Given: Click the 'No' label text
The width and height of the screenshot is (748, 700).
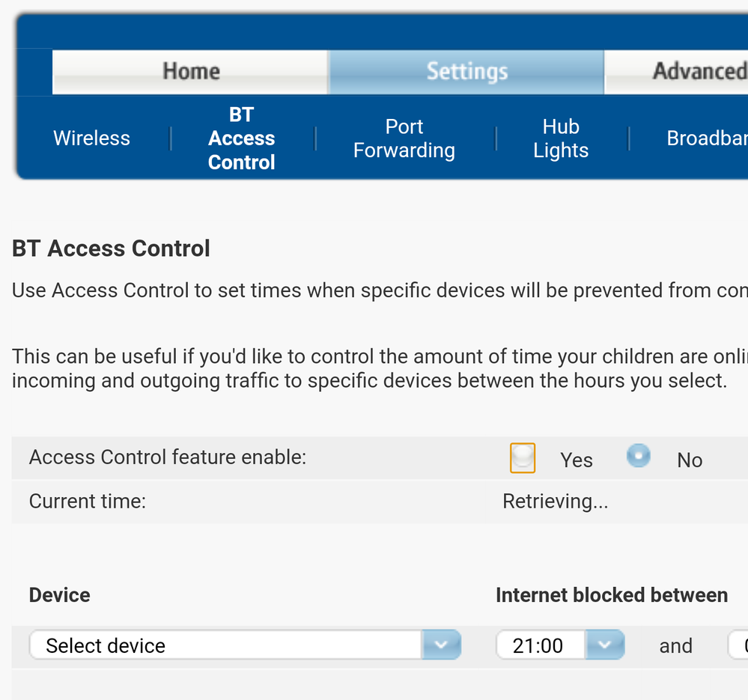Looking at the screenshot, I should [x=690, y=460].
